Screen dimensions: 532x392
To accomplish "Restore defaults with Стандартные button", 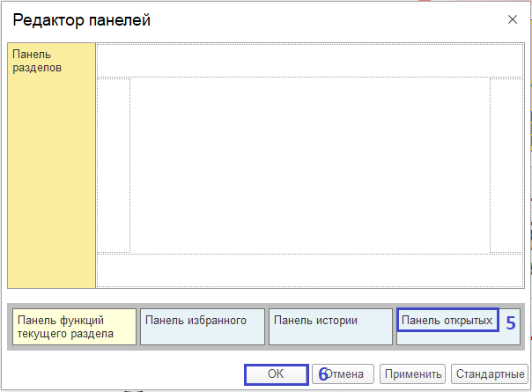I will coord(489,374).
